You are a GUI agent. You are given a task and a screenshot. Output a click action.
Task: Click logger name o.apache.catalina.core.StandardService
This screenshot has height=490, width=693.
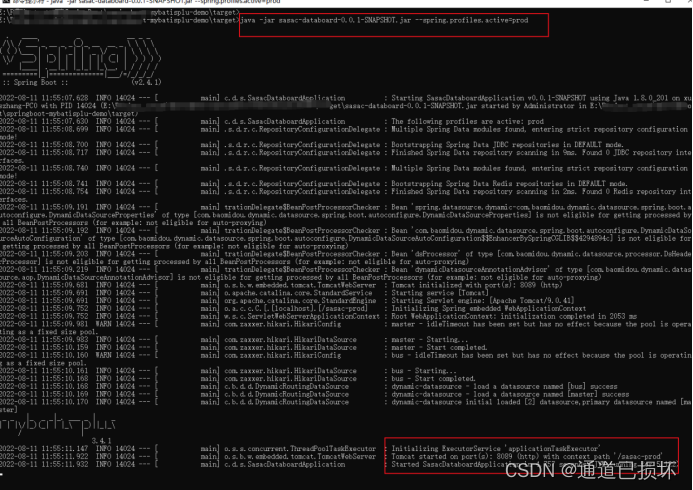click(298, 293)
